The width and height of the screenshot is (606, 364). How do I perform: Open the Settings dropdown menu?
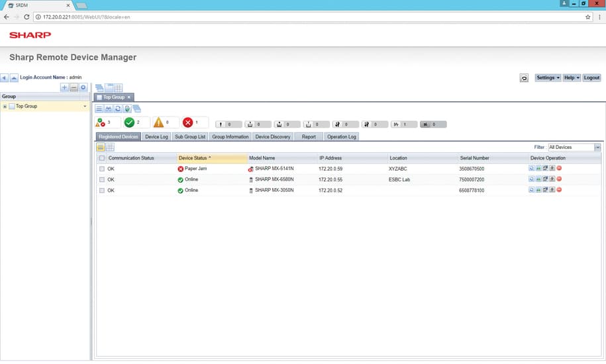pyautogui.click(x=548, y=77)
